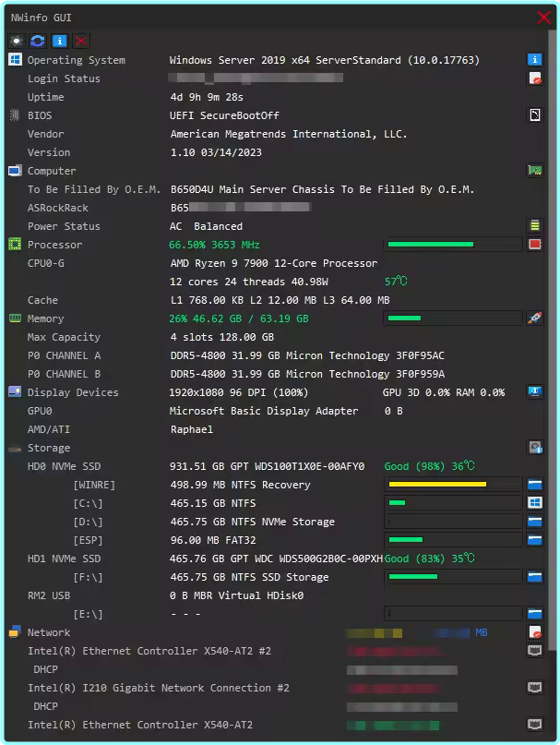Image resolution: width=560 pixels, height=745 pixels.
Task: Click the adapter icon for Intel I210 Gigabit connection
Action: click(534, 688)
